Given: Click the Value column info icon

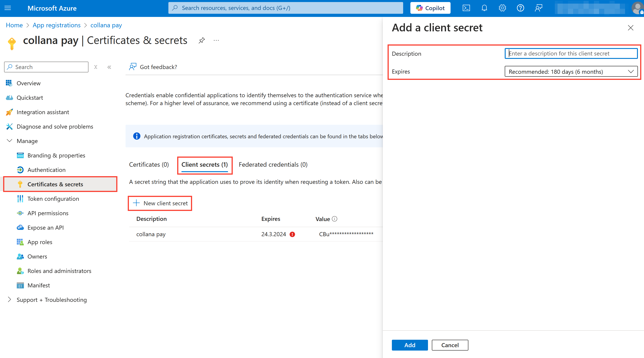Looking at the screenshot, I should [x=335, y=219].
